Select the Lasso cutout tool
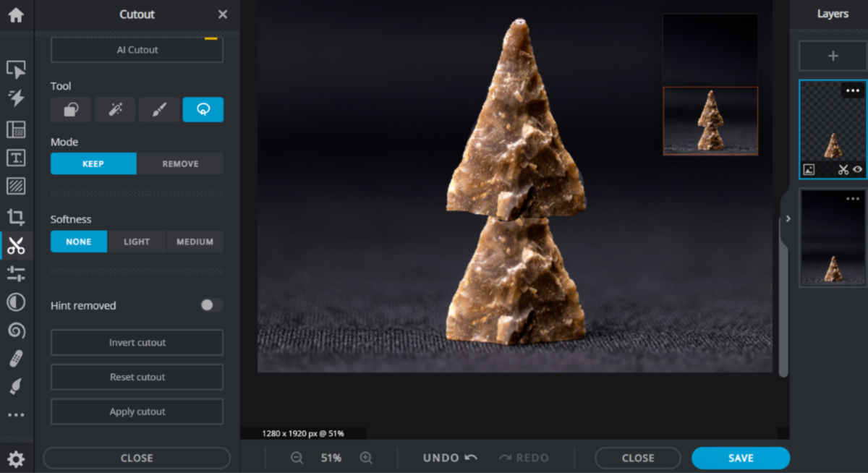Screen dimensions: 868x473 pyautogui.click(x=203, y=109)
